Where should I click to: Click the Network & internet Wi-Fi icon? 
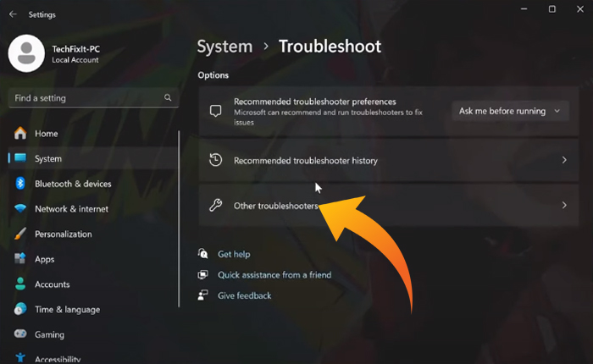pyautogui.click(x=19, y=209)
